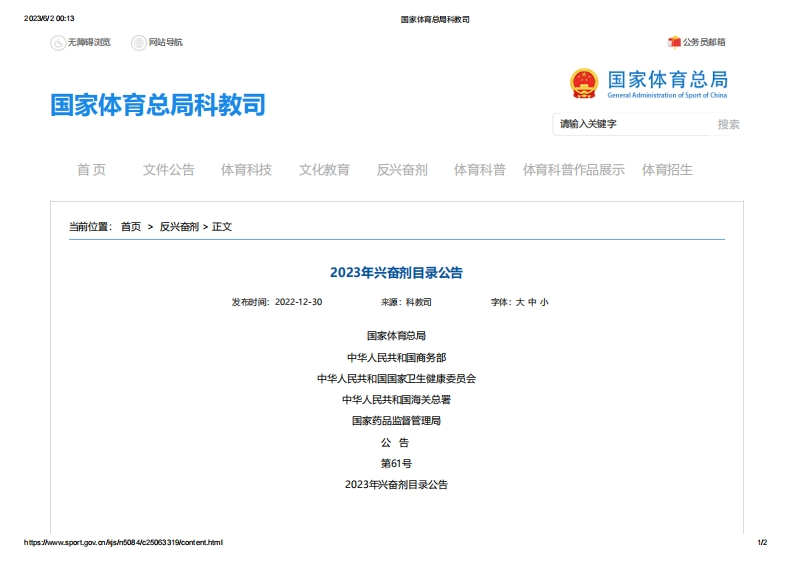
Task: Open the 文件公告 menu item
Action: point(169,170)
